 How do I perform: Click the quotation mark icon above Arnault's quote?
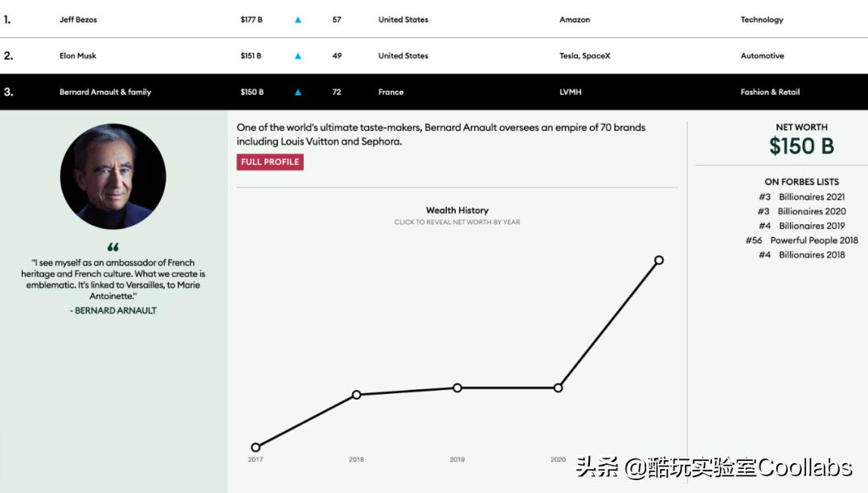click(113, 247)
